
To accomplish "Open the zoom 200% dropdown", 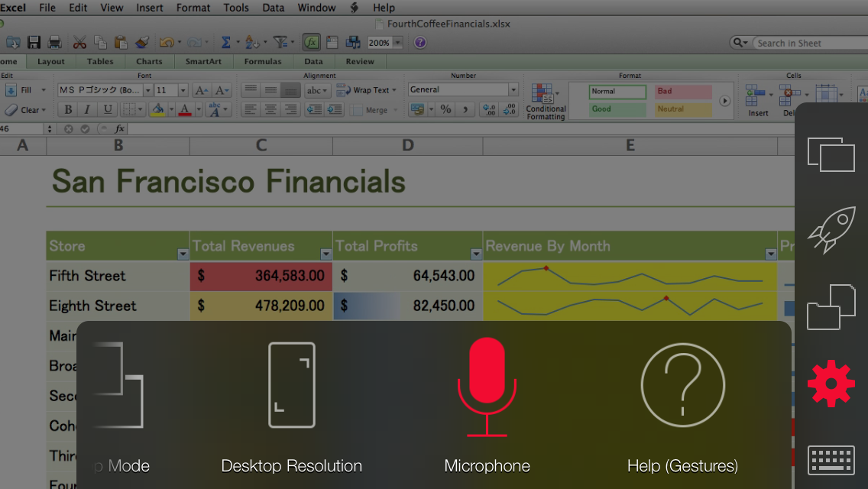I will coord(397,43).
